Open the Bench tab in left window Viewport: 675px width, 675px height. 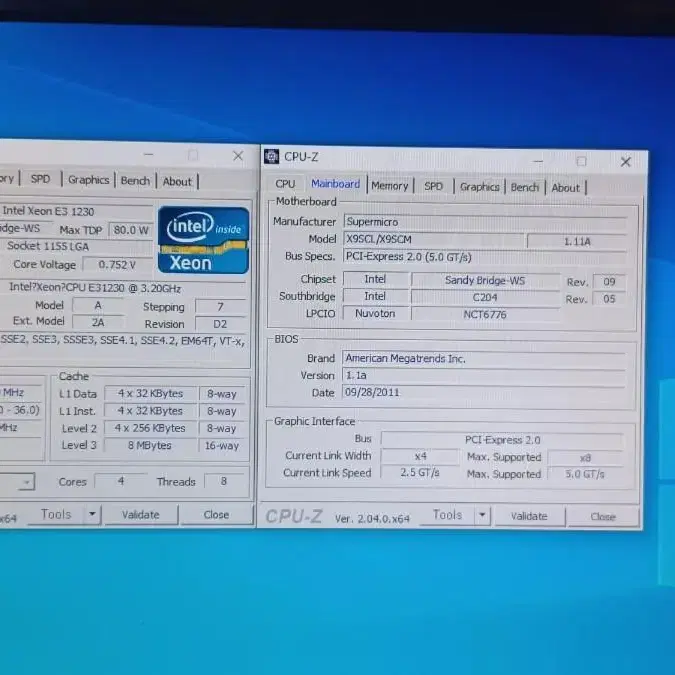135,180
